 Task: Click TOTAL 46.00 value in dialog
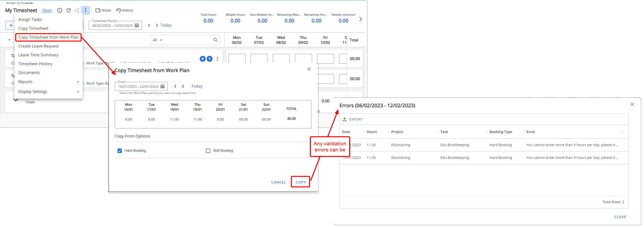click(x=291, y=119)
